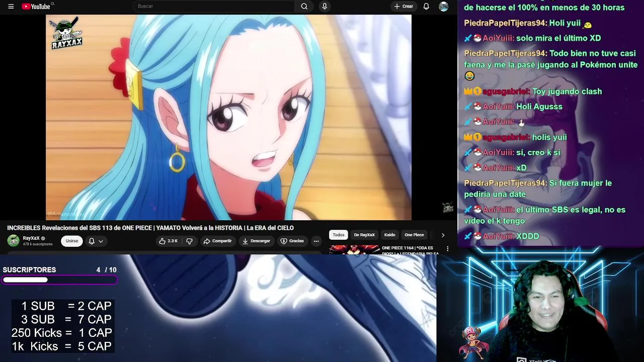Send a Gracias super thanks

tap(292, 241)
